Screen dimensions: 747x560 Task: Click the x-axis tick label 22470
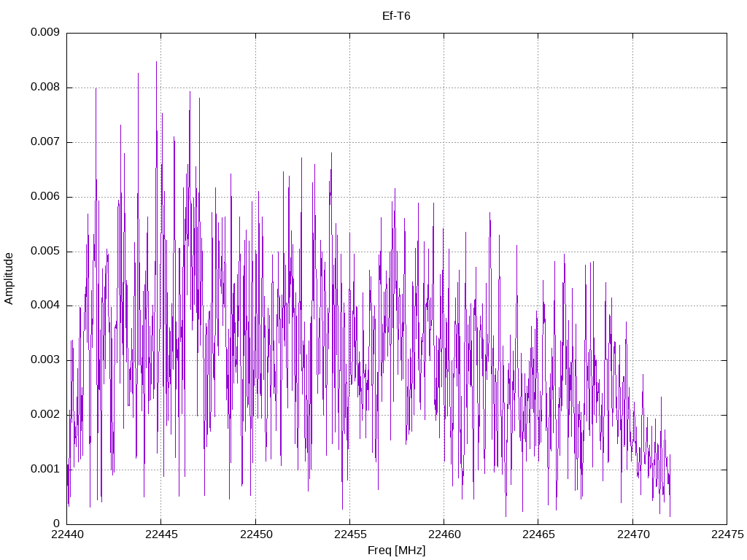pos(632,534)
